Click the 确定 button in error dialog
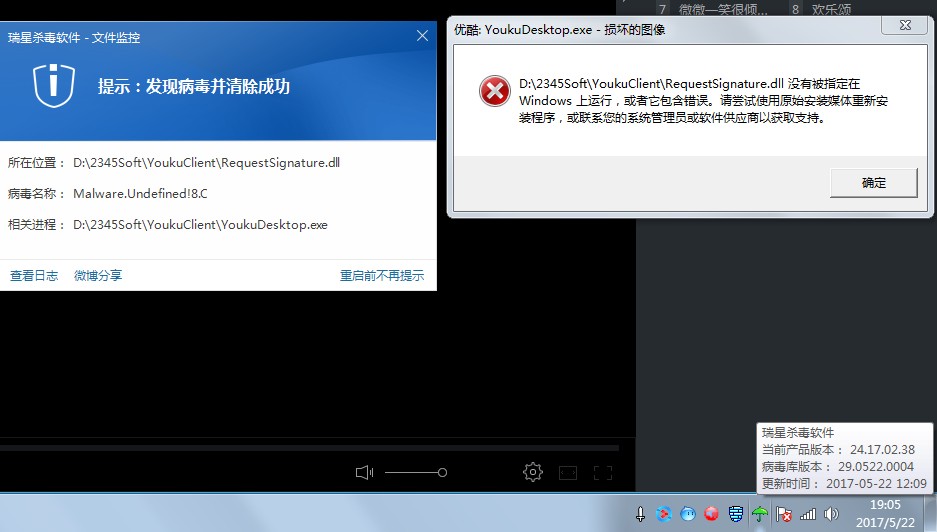 click(x=873, y=182)
